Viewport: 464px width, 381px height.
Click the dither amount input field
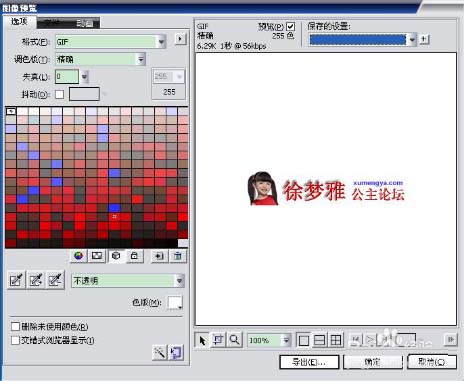tap(84, 94)
